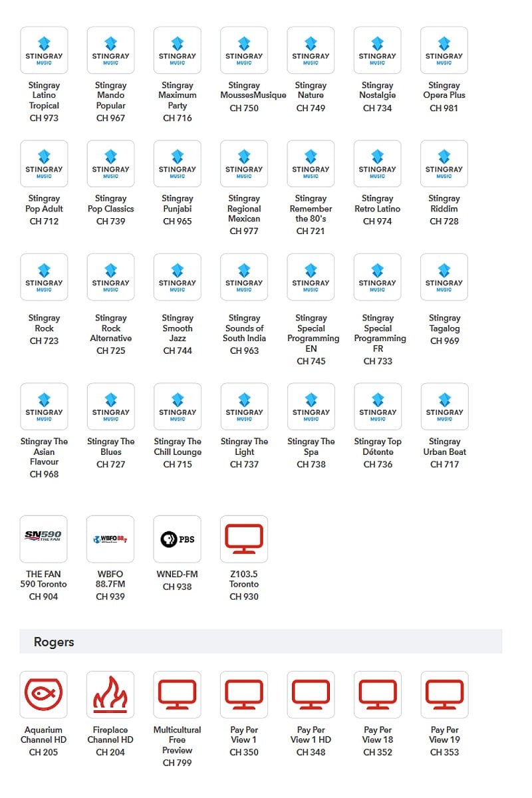Select the Multicultural Free Preview monitor icon

tap(178, 694)
